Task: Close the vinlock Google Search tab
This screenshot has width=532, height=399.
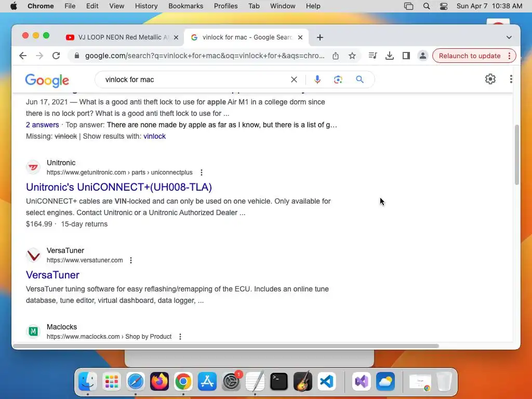Action: coord(300,37)
